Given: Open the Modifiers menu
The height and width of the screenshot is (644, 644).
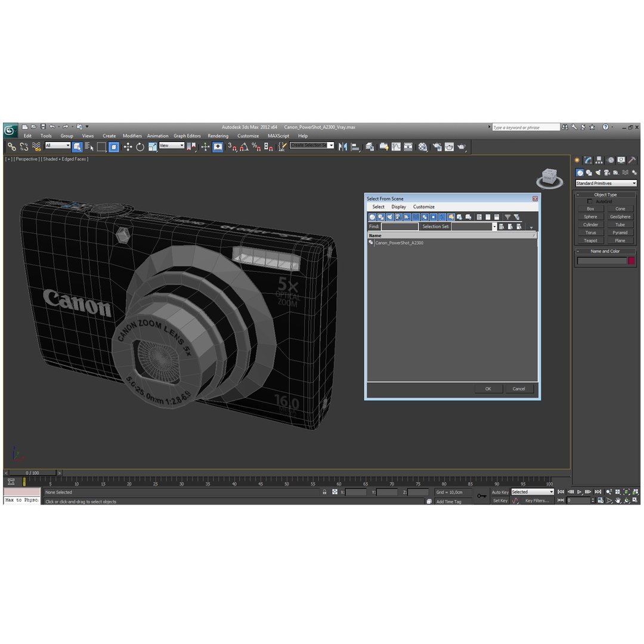Looking at the screenshot, I should (x=132, y=136).
